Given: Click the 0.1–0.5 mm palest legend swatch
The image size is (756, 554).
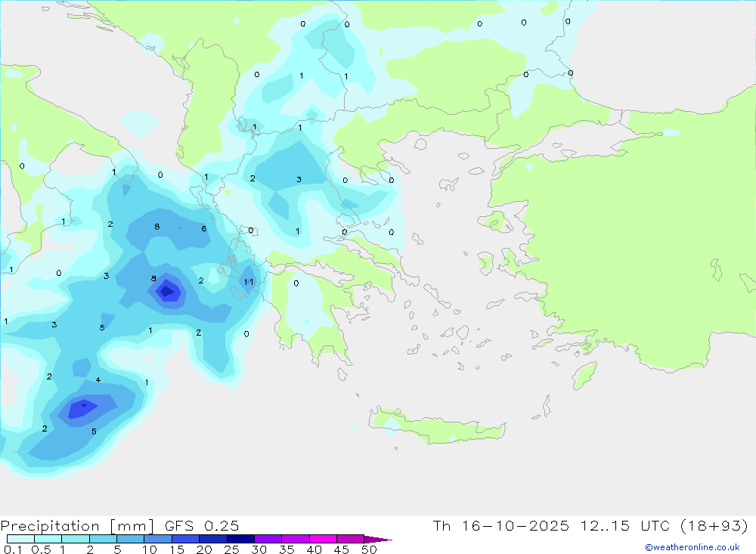Looking at the screenshot, I should point(20,539).
